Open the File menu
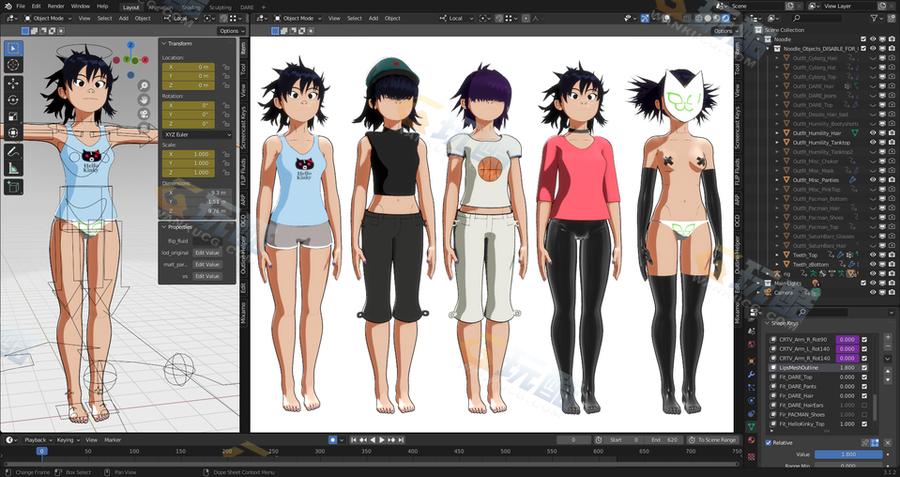The height and width of the screenshot is (477, 900). (21, 6)
